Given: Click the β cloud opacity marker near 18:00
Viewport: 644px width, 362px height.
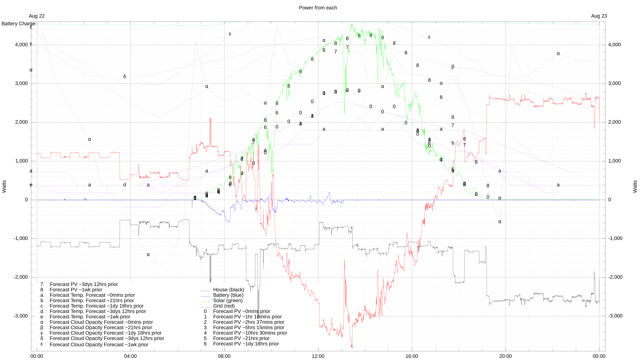Looking at the screenshot, I should (453, 67).
